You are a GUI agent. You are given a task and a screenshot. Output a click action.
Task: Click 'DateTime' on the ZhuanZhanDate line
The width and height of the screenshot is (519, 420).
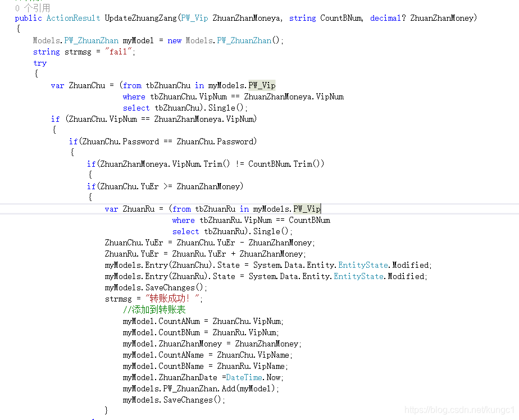[244, 378]
